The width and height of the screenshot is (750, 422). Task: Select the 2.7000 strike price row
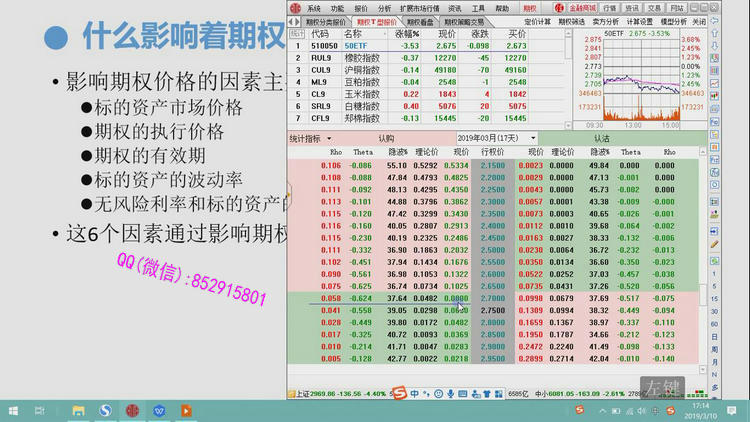[492, 298]
